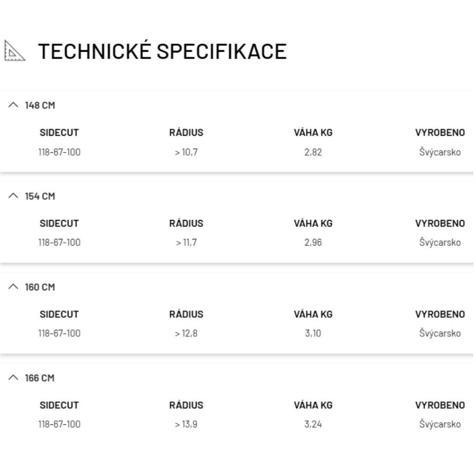This screenshot has width=476, height=476.
Task: Click the "160 CM" size header label
Action: click(40, 287)
